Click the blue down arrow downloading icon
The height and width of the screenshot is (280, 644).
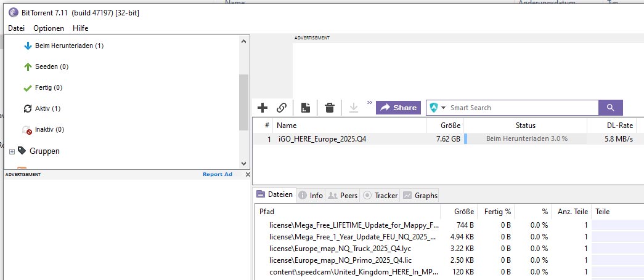point(28,46)
